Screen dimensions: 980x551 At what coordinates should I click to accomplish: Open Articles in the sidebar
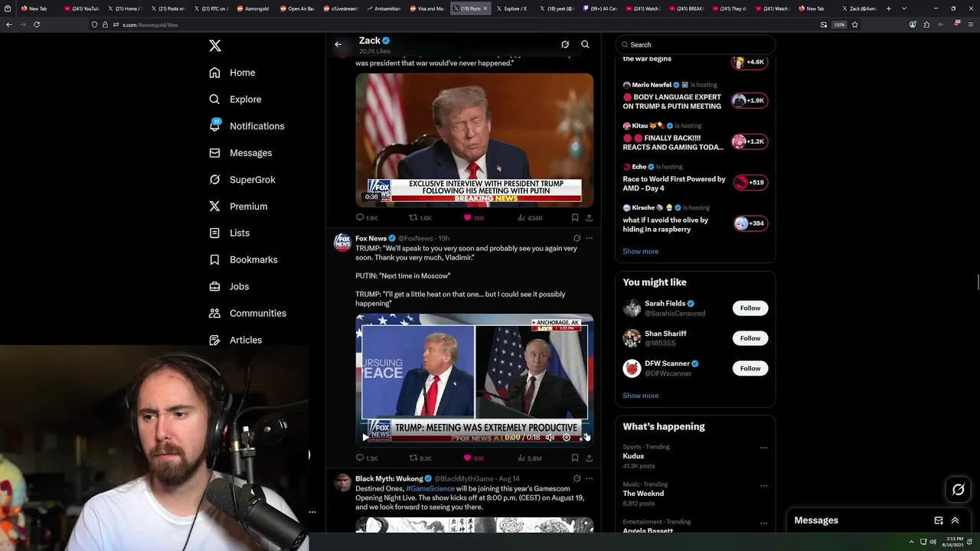(235, 341)
